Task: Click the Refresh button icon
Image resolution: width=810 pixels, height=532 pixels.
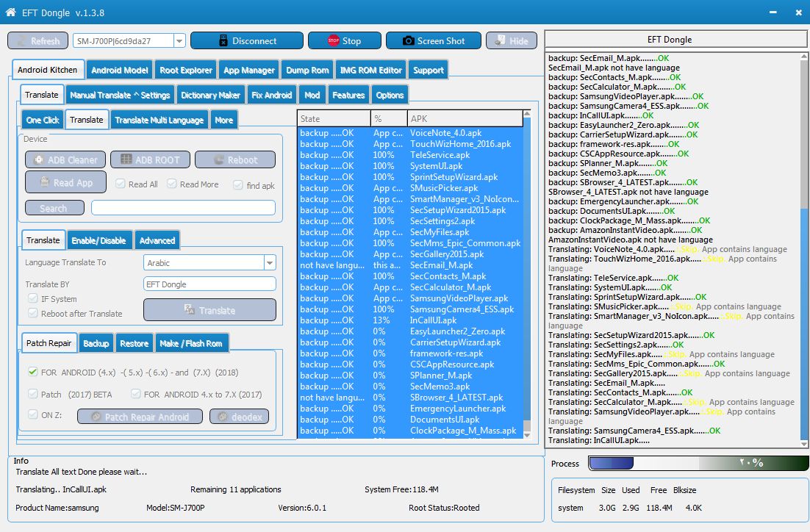Action: pos(22,41)
